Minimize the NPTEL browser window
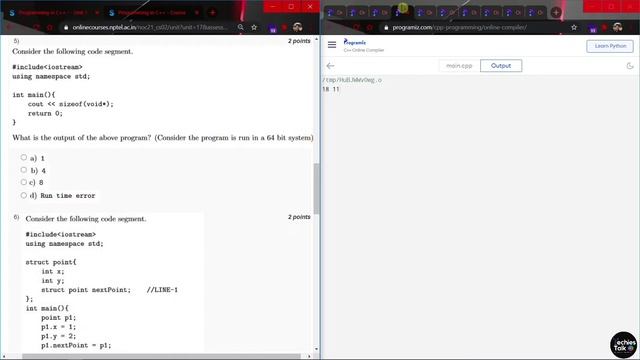 (x=273, y=7)
